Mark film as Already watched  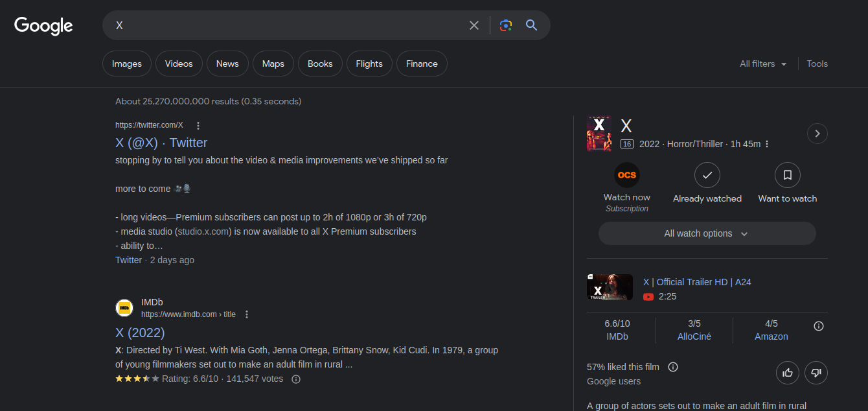click(x=707, y=175)
